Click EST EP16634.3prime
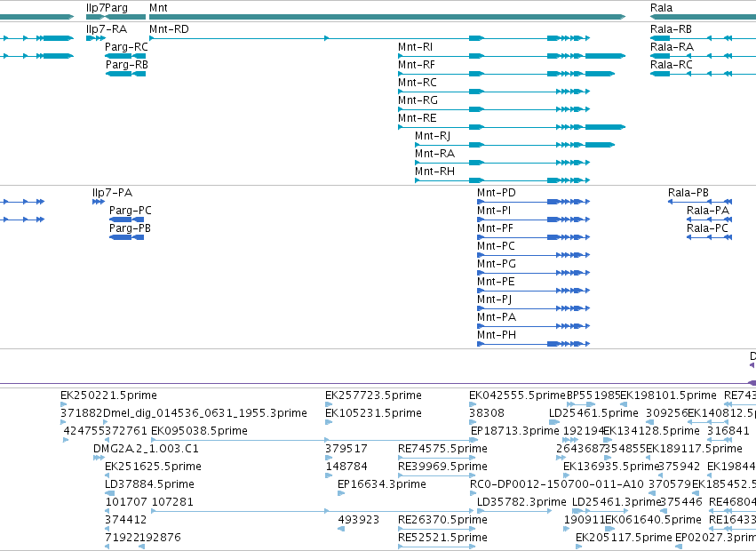The image size is (756, 551). 382,484
